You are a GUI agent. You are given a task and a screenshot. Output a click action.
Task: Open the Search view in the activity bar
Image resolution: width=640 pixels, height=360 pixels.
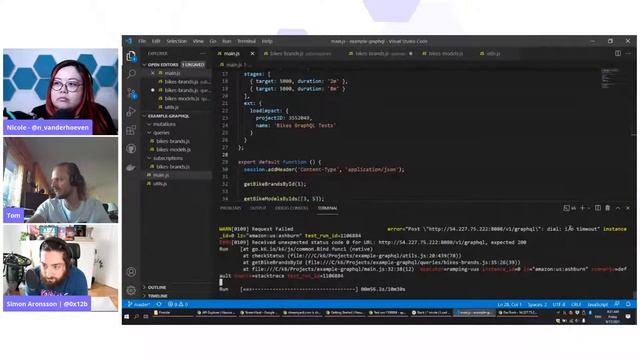pos(131,74)
